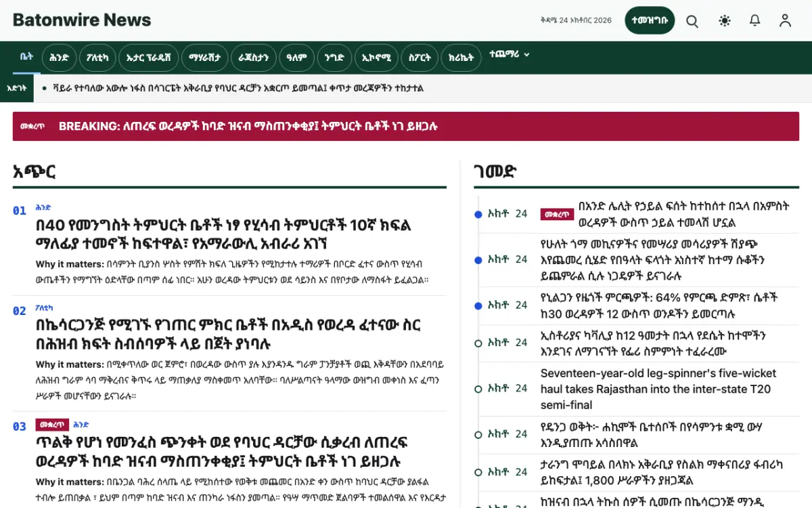Click the ተመዝገቡ subscribe button

pos(650,20)
